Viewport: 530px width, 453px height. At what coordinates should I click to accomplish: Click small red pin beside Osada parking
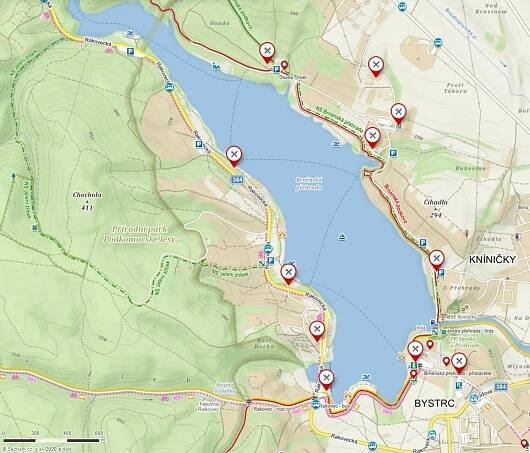[x=285, y=65]
